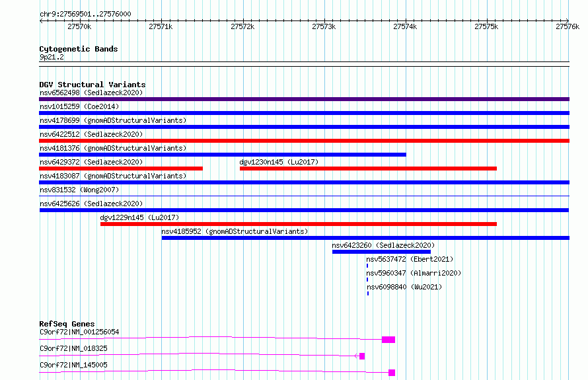Screen dimensions: 588x380
Task: Select the 9p21.2 cytogenetic band label
Action: (x=52, y=57)
